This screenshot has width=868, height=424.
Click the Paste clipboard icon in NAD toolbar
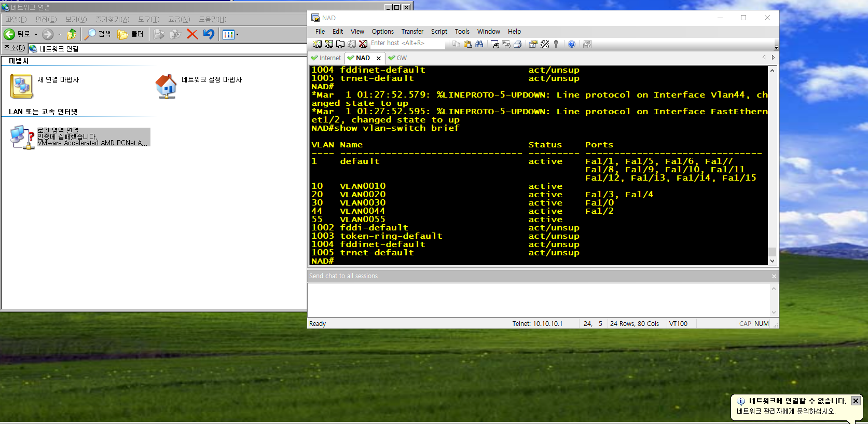click(x=467, y=44)
